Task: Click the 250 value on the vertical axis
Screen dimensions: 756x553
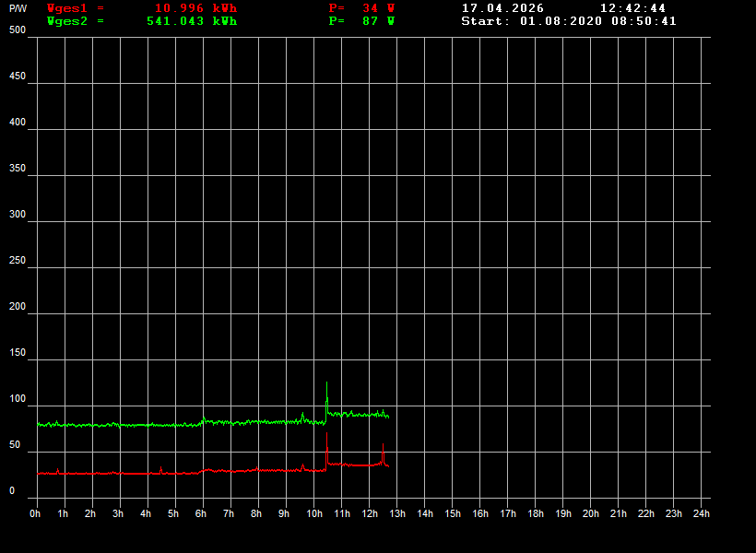Action: pyautogui.click(x=18, y=260)
